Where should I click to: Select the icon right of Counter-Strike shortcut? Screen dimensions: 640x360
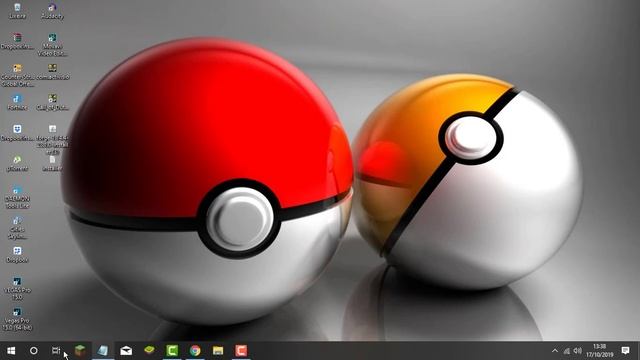click(x=52, y=71)
